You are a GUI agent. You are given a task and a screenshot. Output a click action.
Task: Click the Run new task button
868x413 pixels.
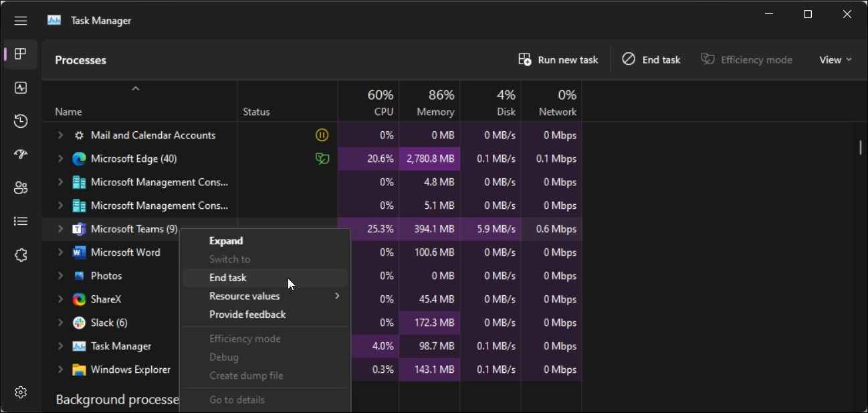[558, 60]
